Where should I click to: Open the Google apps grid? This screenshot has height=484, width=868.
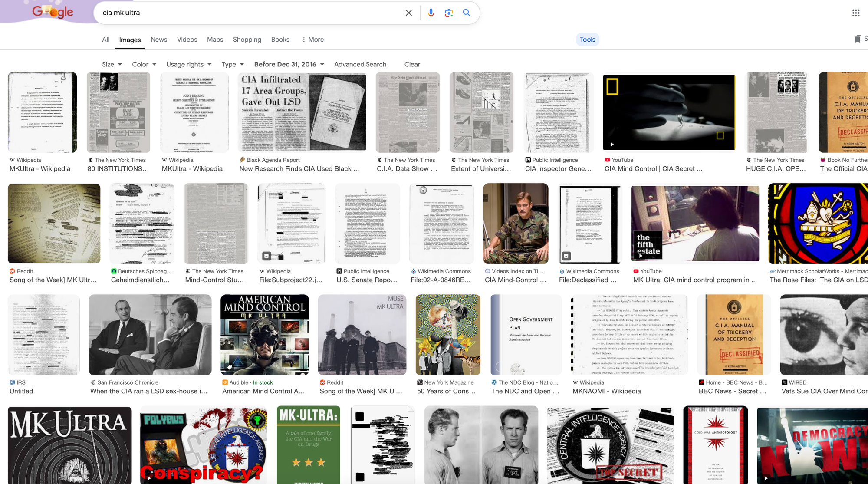click(x=855, y=13)
